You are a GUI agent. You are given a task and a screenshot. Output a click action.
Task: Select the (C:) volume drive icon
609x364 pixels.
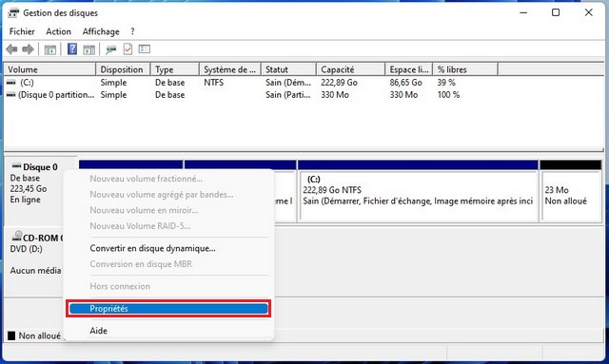pyautogui.click(x=11, y=83)
